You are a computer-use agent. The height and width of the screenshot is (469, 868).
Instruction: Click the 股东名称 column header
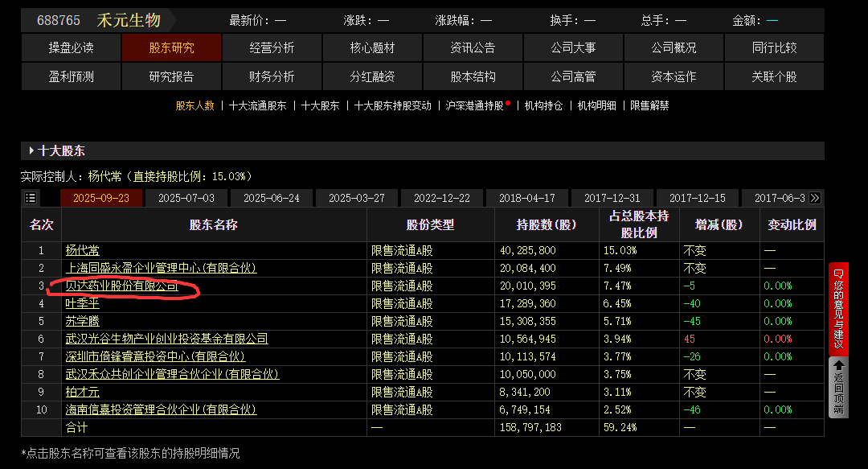[x=214, y=224]
